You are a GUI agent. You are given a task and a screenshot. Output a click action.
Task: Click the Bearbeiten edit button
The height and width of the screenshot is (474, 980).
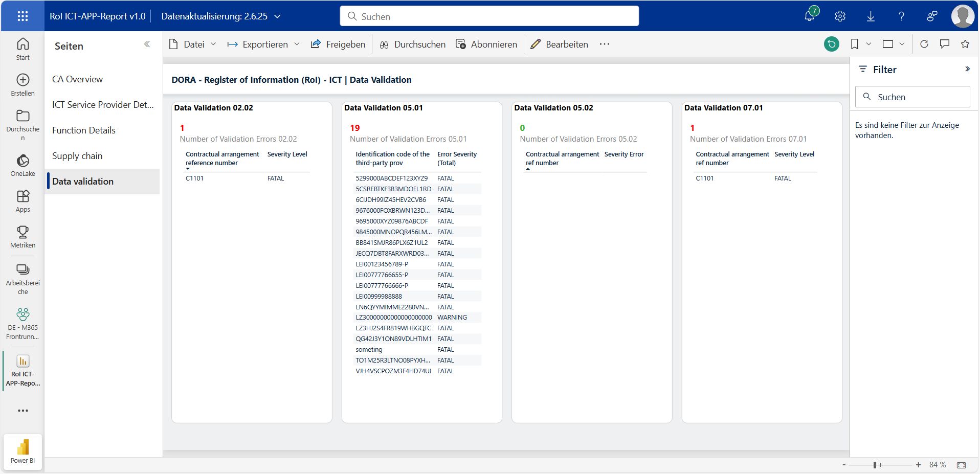[560, 44]
